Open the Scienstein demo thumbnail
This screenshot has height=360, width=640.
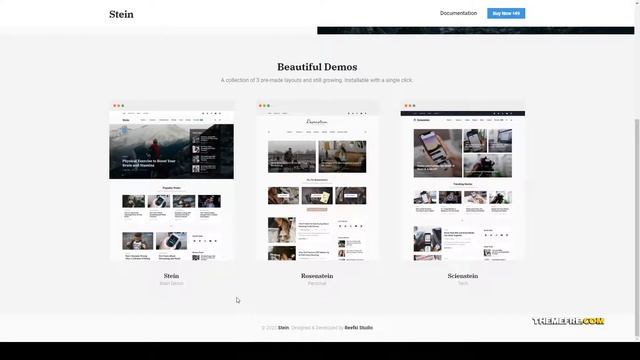[x=462, y=181]
